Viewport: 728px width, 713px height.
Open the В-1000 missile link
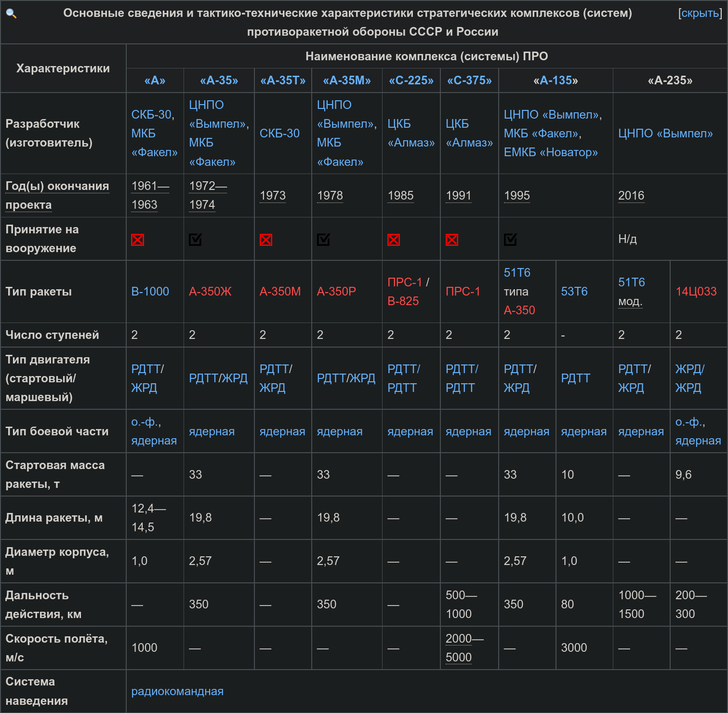click(x=150, y=292)
